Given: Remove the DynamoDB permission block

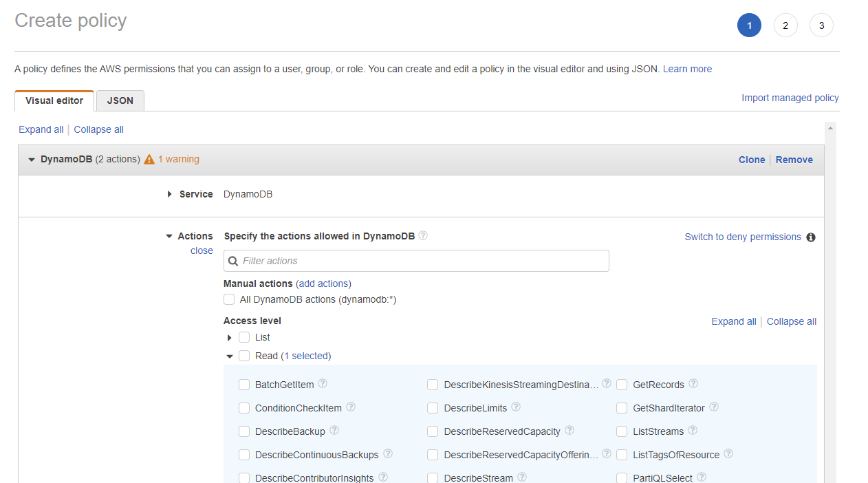Looking at the screenshot, I should tap(794, 160).
